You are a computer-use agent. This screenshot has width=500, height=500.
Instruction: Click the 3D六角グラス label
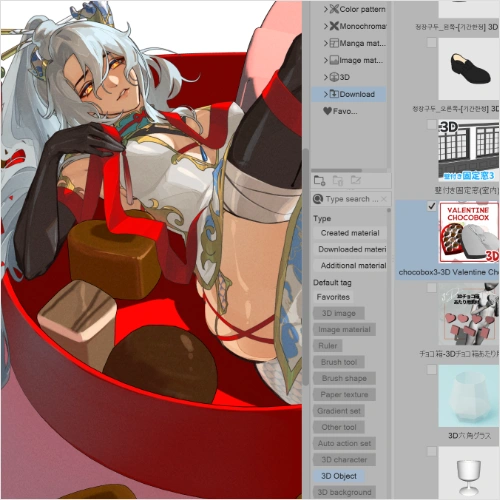coord(469,436)
